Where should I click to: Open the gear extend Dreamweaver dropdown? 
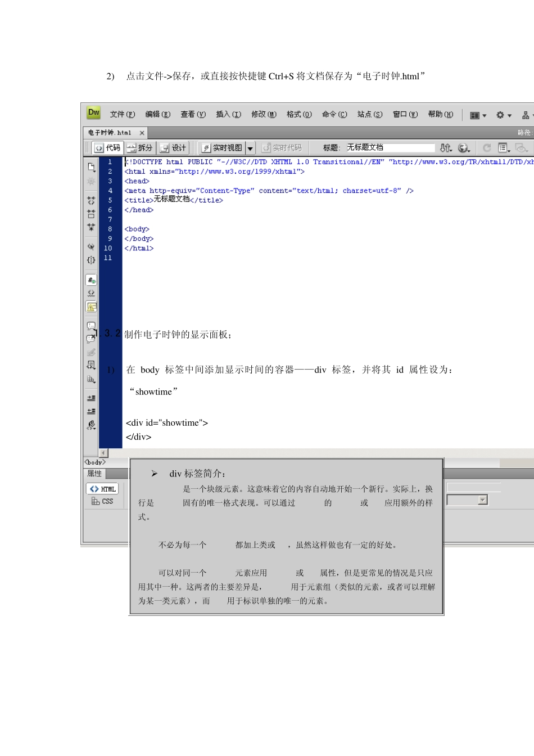(x=504, y=115)
